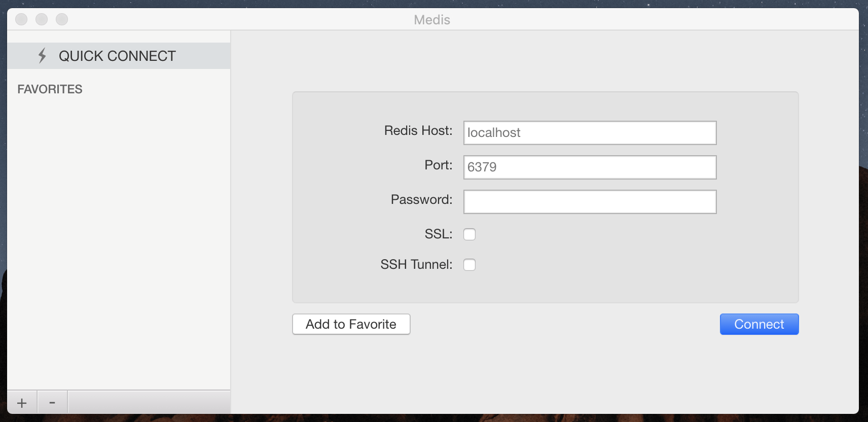
Task: Enable the SSH Tunnel checkbox
Action: pos(469,264)
